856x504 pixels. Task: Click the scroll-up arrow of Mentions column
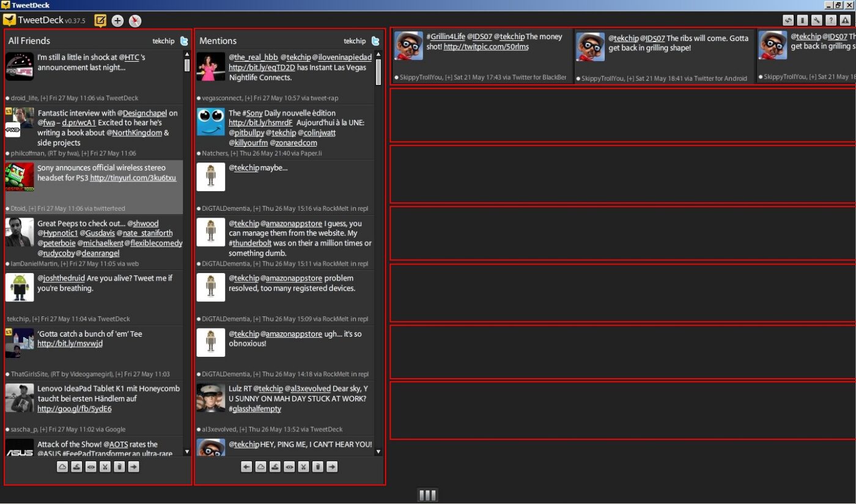point(378,55)
